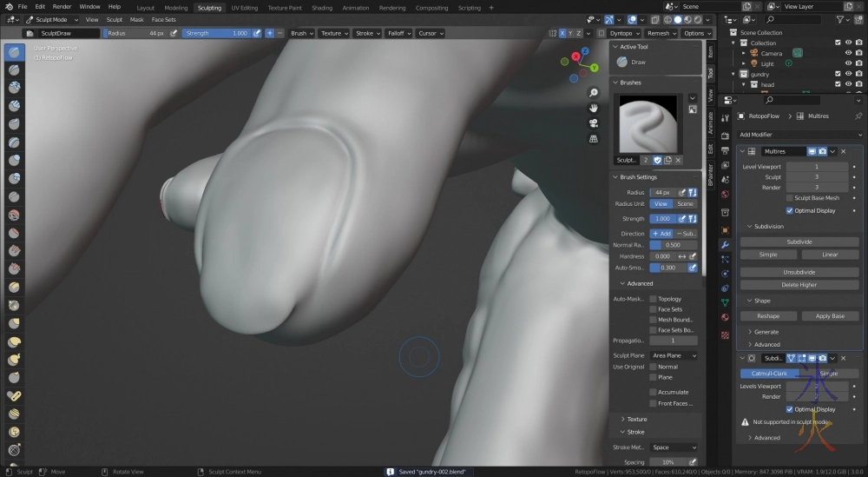
Task: Click the pan hand viewport icon
Action: (x=594, y=108)
